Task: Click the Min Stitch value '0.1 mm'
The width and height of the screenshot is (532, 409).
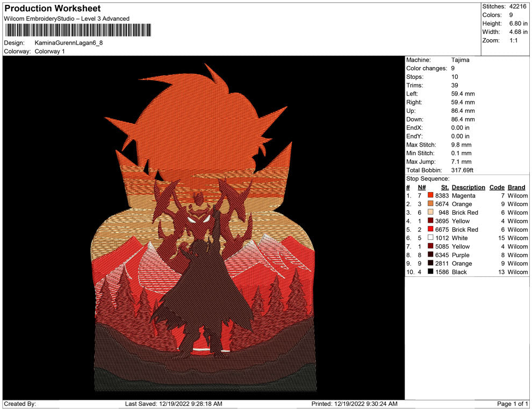Action: (461, 153)
